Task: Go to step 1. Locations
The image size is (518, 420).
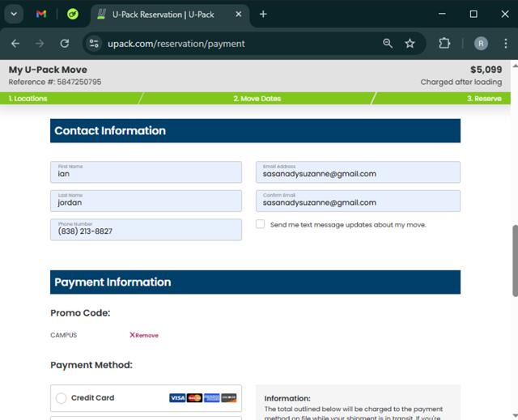Action: coord(28,99)
